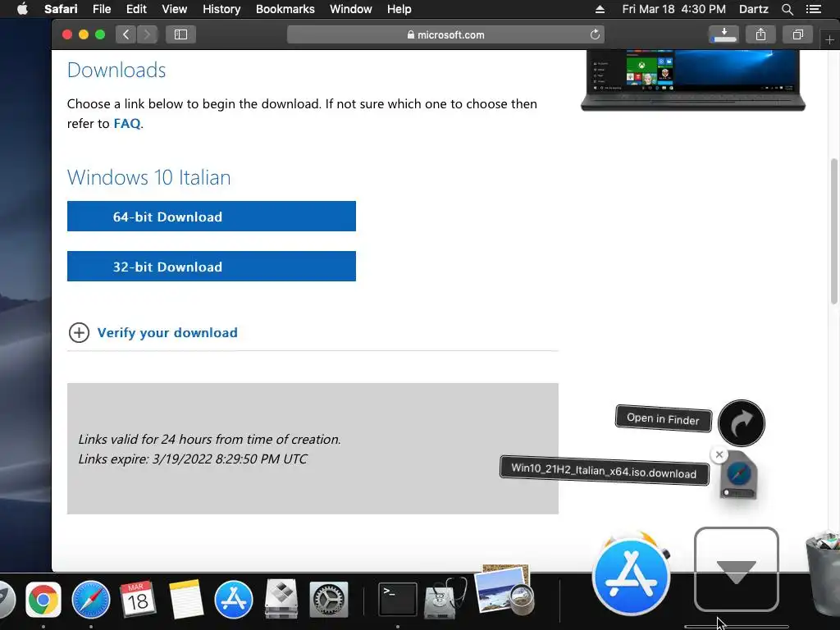Click the eject icon in menu bar
The width and height of the screenshot is (840, 630).
[600, 9]
